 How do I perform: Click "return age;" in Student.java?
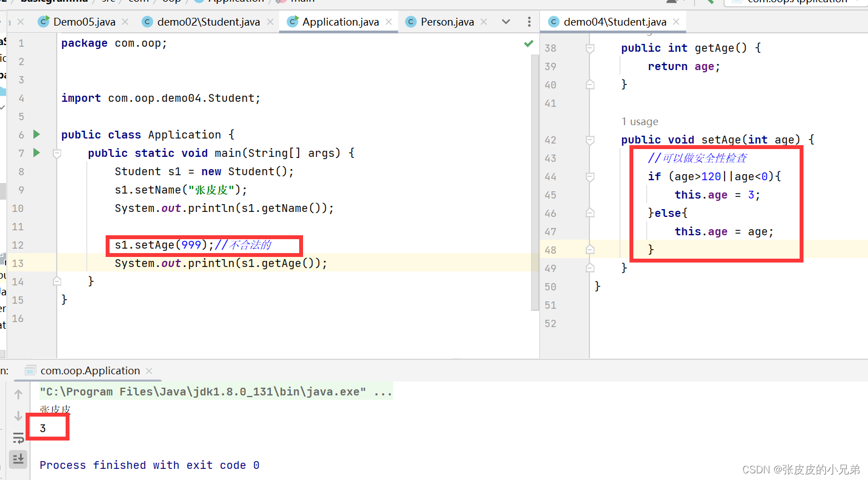point(684,66)
